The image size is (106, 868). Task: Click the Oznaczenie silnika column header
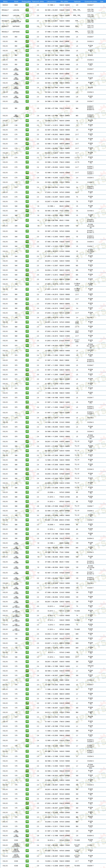tap(91, 1)
